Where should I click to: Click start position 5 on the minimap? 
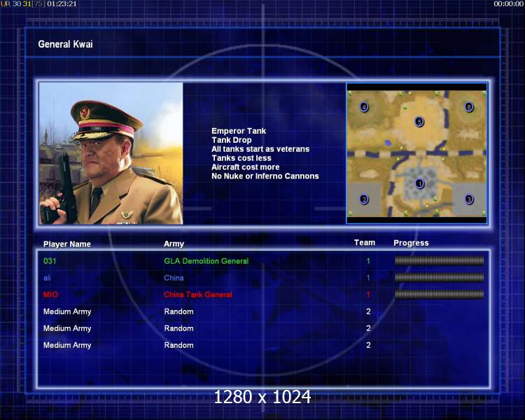click(x=419, y=122)
